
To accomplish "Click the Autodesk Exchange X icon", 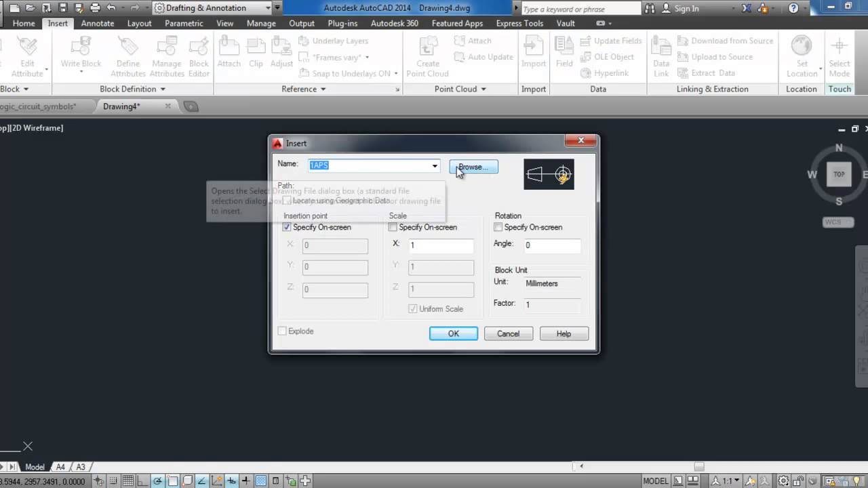I will (747, 8).
